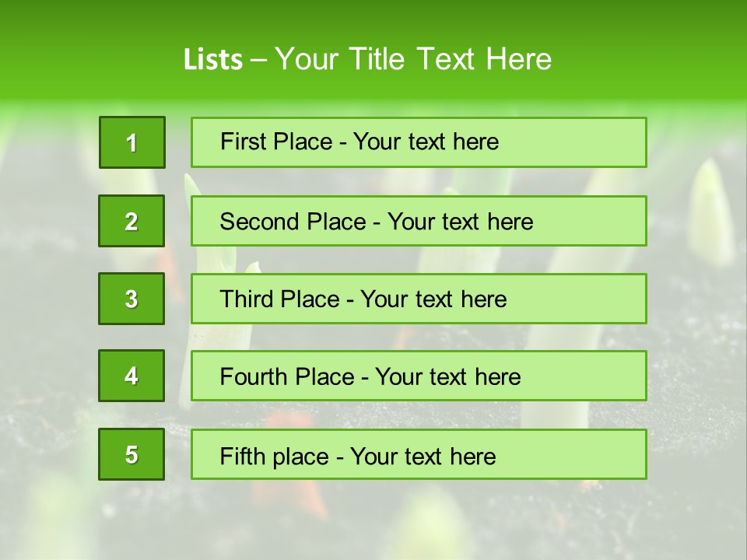Click 'Your text here' in First Place bar

(426, 142)
